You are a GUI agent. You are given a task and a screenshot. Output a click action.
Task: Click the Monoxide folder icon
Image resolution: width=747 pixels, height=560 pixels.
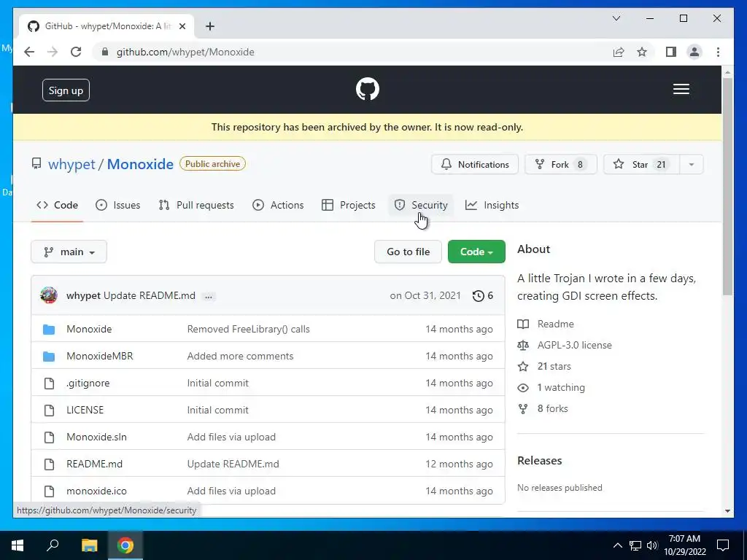49,329
